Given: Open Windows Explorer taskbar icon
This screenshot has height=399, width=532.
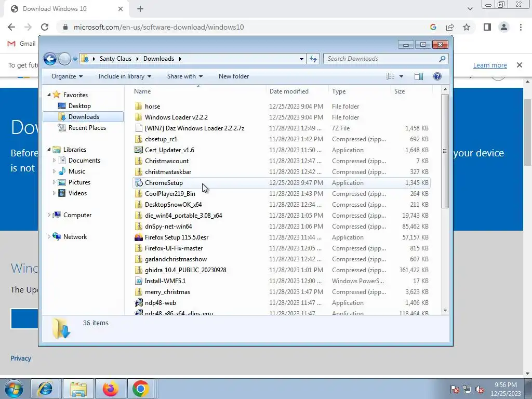Looking at the screenshot, I should [x=78, y=389].
